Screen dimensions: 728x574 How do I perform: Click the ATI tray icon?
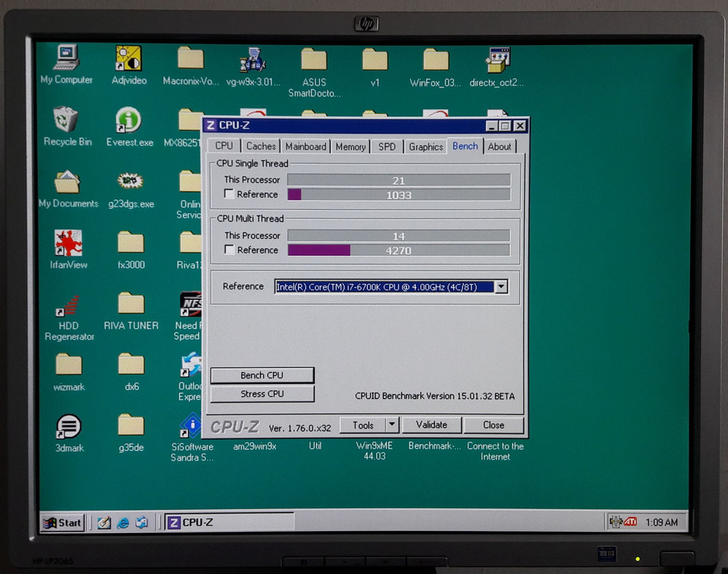click(630, 522)
